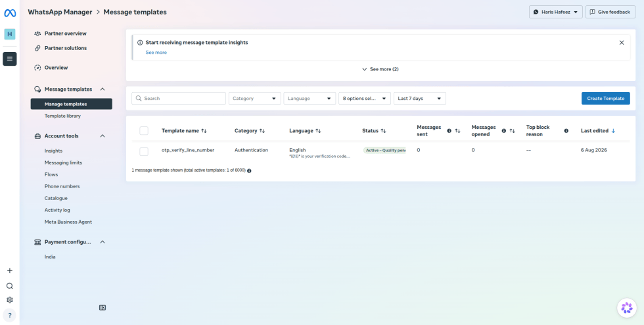The width and height of the screenshot is (644, 325).
Task: Click the English language cell
Action: tap(297, 150)
